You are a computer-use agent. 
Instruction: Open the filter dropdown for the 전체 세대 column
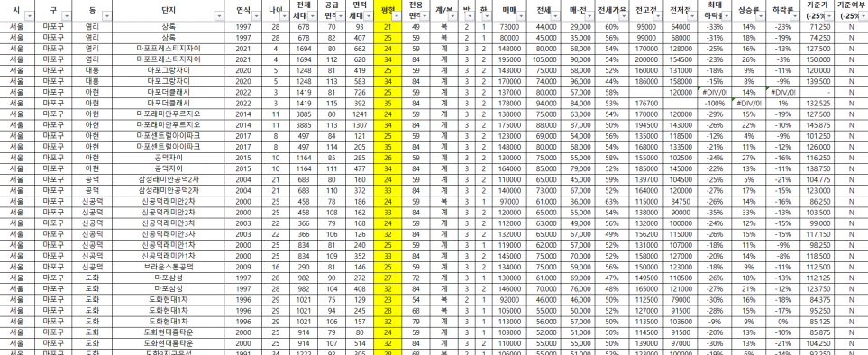(x=313, y=16)
